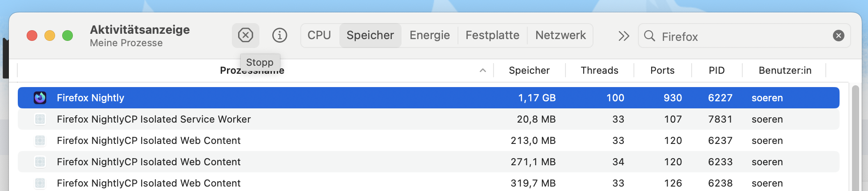Switch to the CPU tab
This screenshot has width=868, height=191.
click(x=319, y=36)
